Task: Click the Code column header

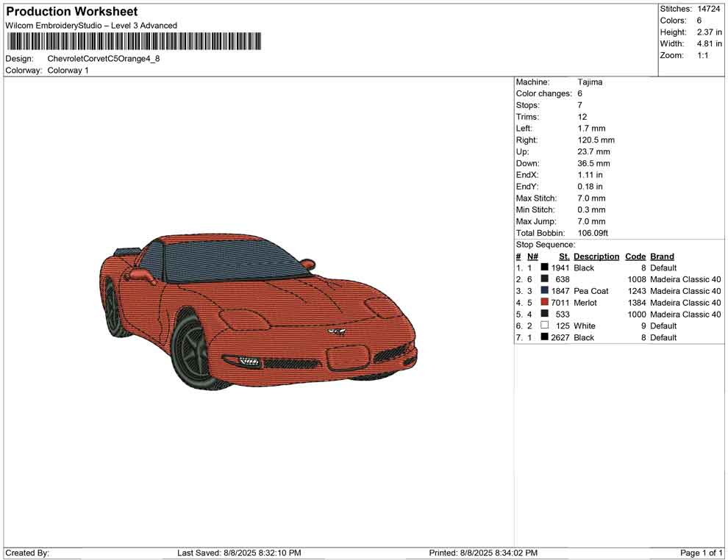Action: (x=635, y=256)
